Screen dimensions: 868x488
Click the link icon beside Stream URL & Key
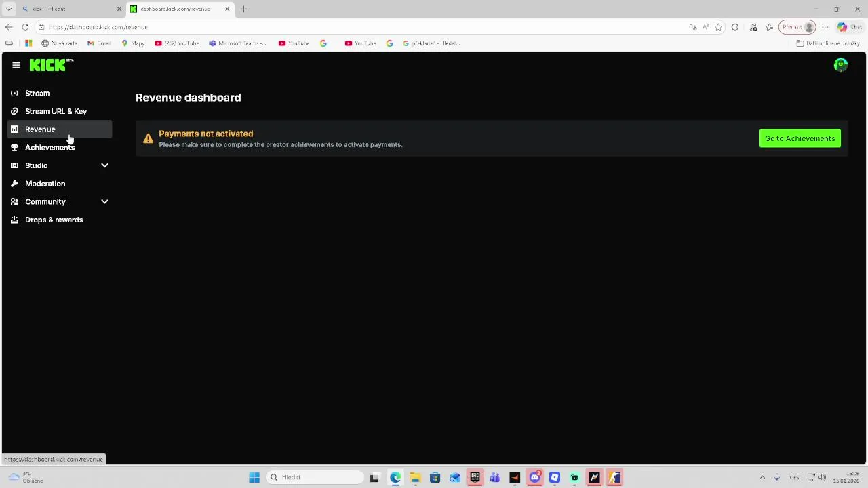click(14, 111)
